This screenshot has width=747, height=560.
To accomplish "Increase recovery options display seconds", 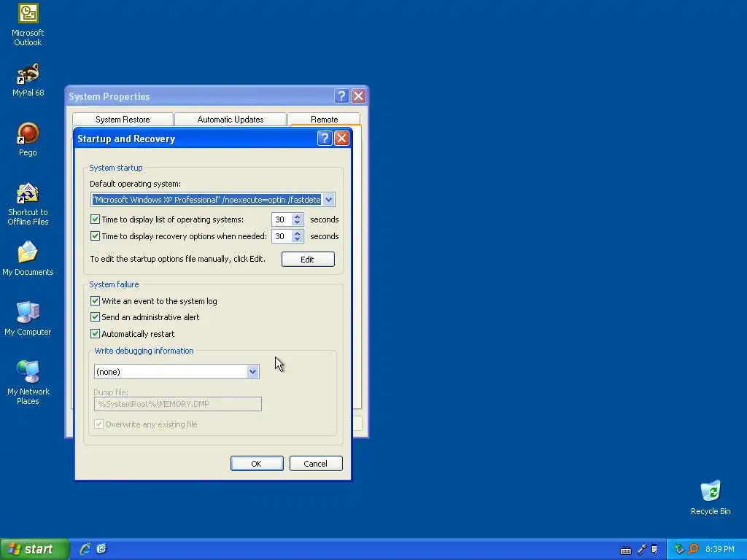I will click(x=298, y=233).
